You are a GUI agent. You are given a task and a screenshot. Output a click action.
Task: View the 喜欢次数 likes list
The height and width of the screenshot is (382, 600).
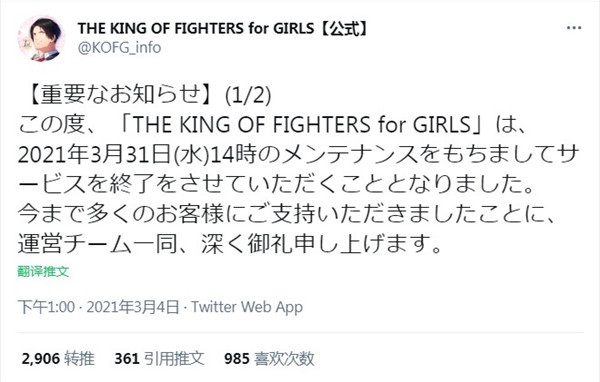pos(284,359)
